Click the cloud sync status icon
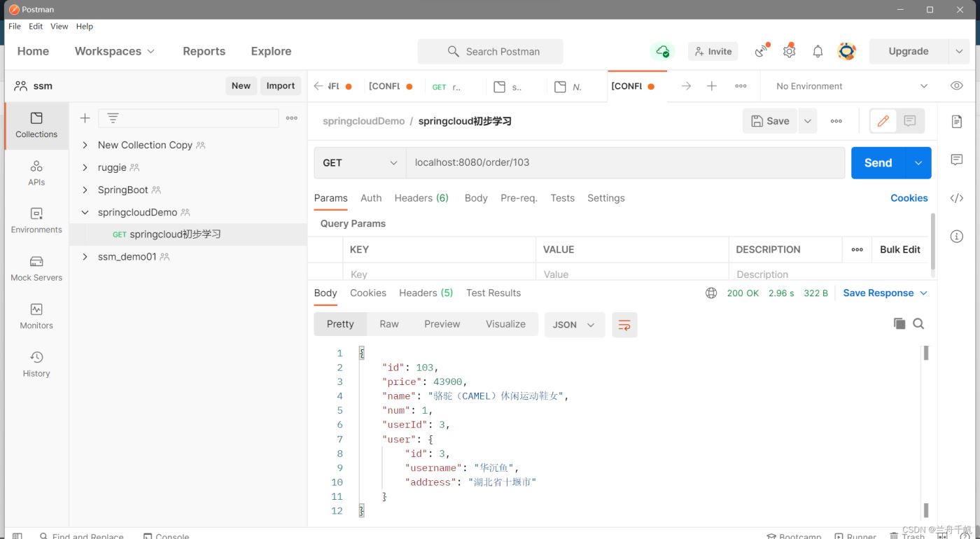The image size is (980, 539). (x=662, y=51)
